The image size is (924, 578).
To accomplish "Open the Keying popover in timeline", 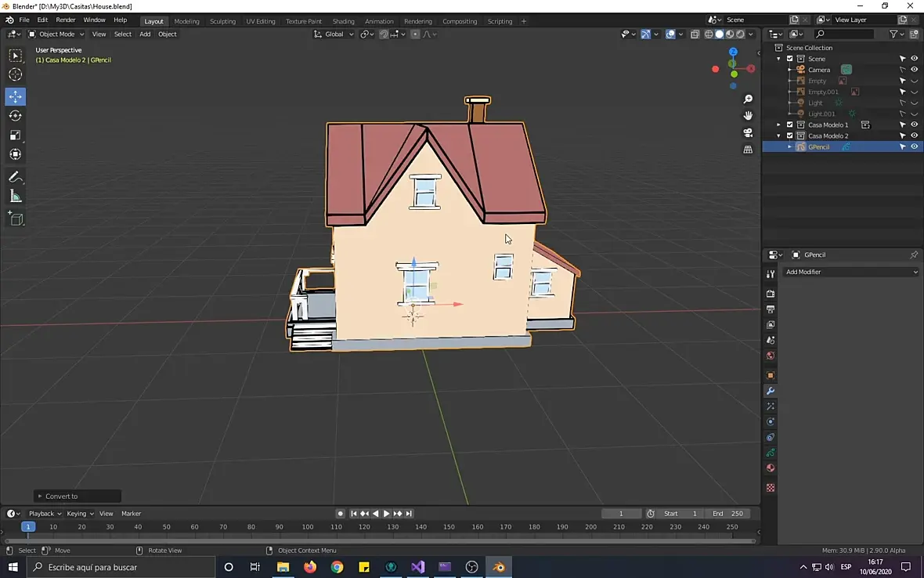I will (79, 514).
